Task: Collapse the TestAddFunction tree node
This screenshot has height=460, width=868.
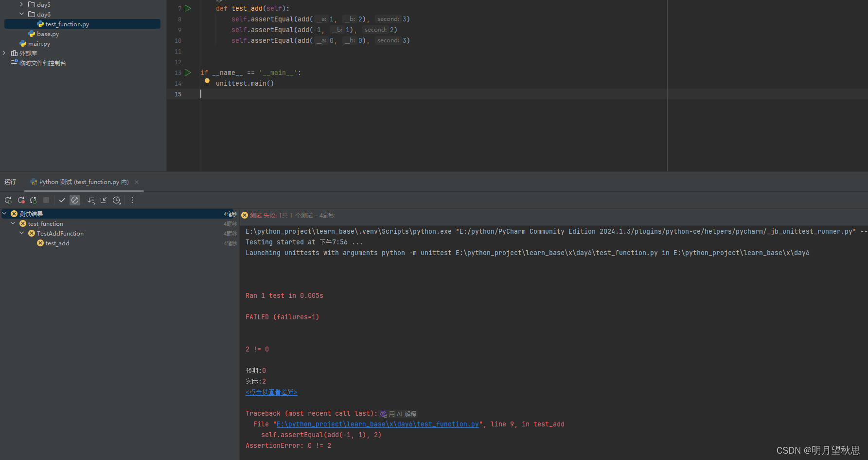Action: [x=22, y=233]
